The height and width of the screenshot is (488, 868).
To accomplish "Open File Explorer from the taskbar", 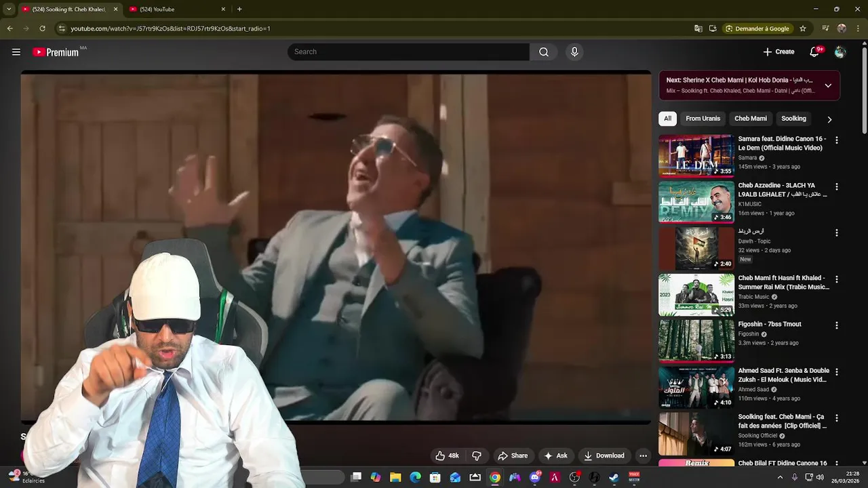I will 395,477.
